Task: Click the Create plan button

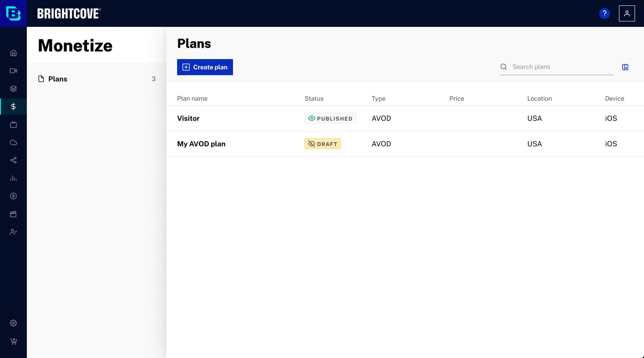Action: pyautogui.click(x=205, y=67)
